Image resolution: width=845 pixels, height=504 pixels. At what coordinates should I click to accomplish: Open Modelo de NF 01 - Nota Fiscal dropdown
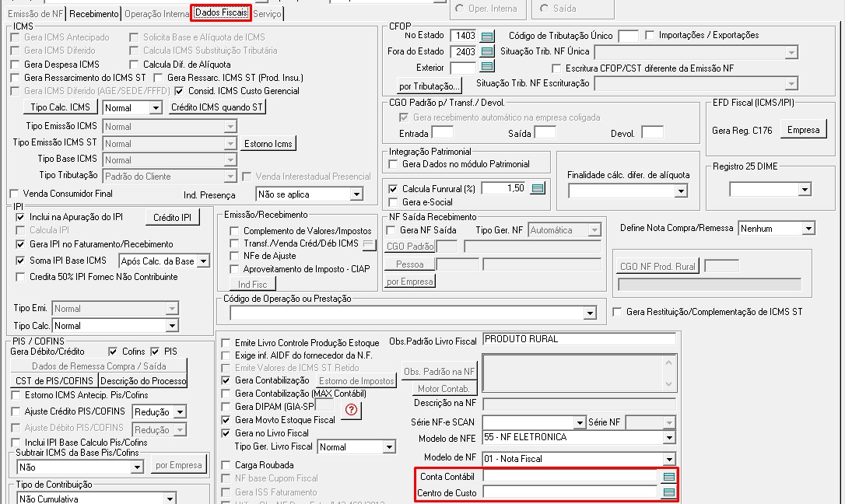point(669,459)
